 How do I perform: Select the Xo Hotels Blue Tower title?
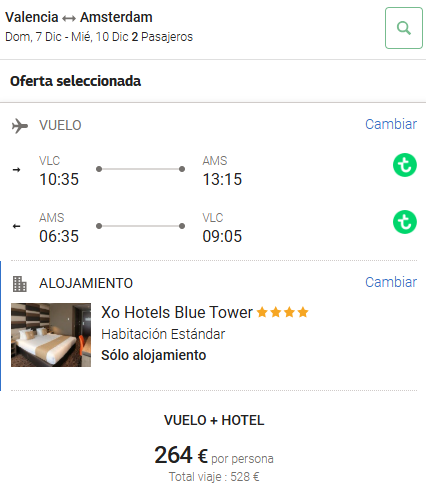[177, 313]
